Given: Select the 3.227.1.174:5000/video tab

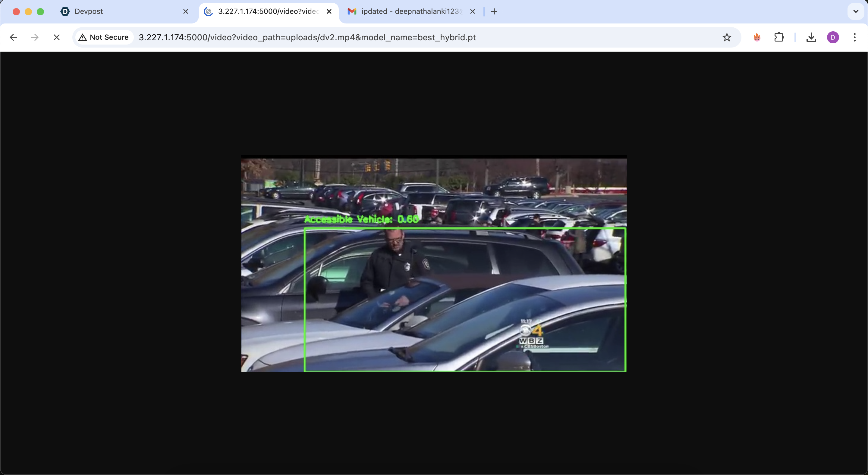Looking at the screenshot, I should tap(263, 11).
